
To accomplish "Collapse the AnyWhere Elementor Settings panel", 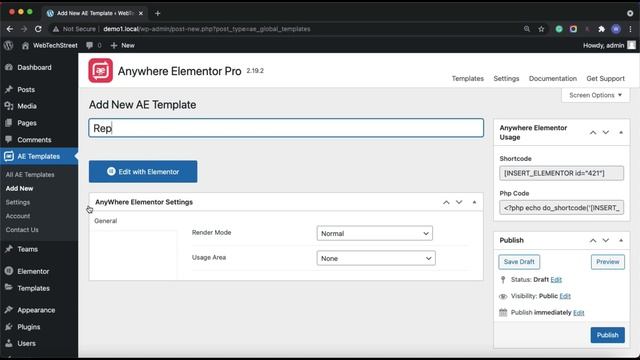I will [474, 202].
